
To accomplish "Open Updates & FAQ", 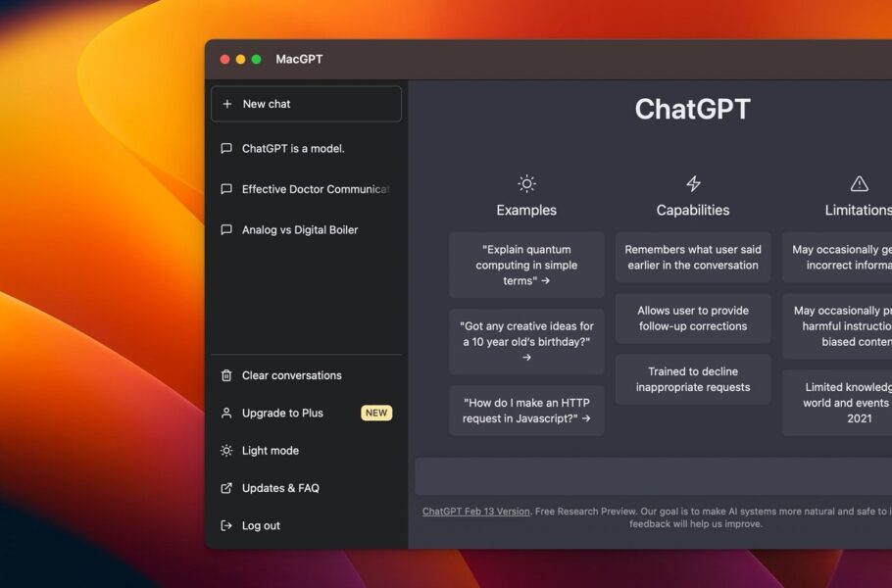I will [306, 488].
